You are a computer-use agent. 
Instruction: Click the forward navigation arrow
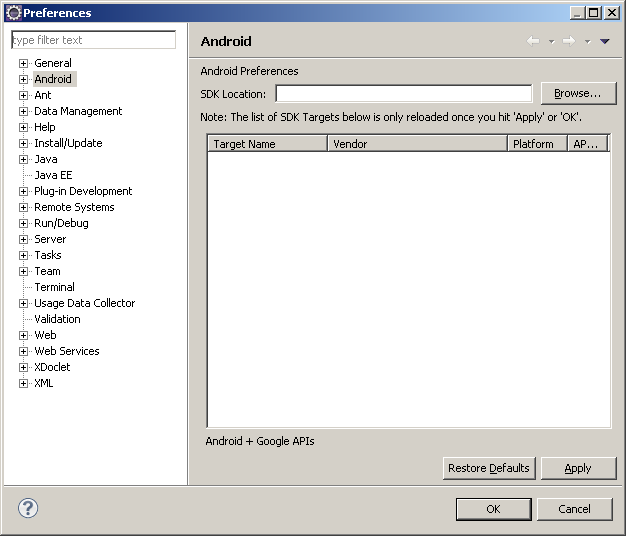pos(569,41)
